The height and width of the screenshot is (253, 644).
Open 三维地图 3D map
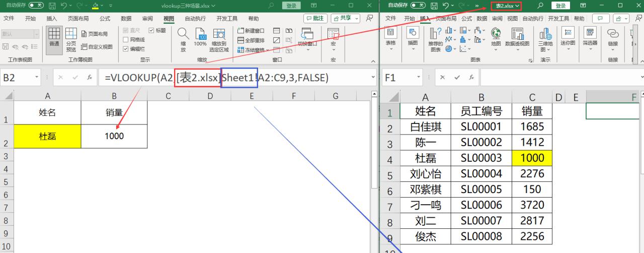(x=545, y=40)
